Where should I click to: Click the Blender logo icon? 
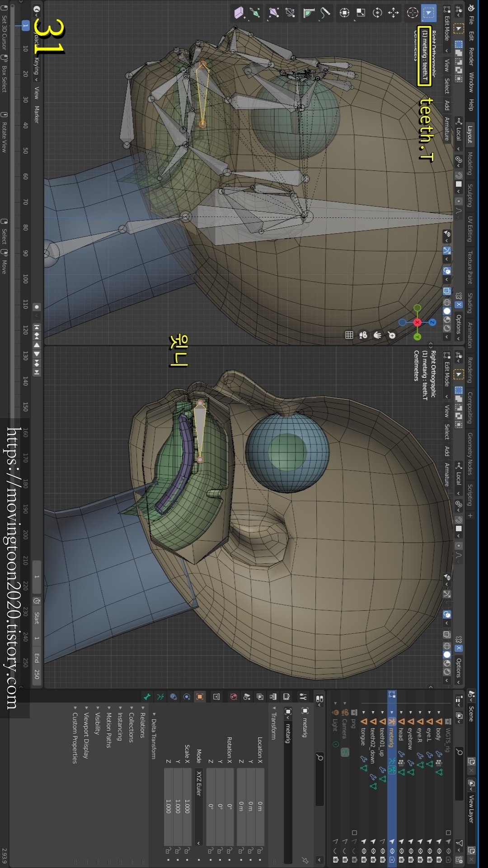(471, 8)
